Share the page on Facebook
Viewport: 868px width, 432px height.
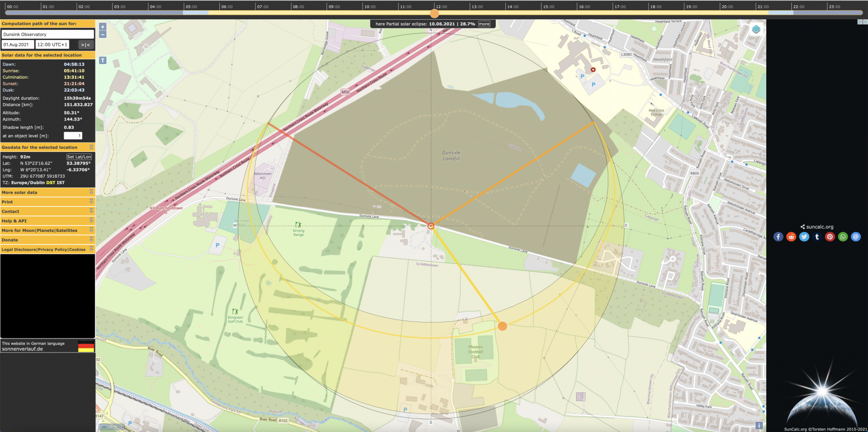click(x=778, y=237)
